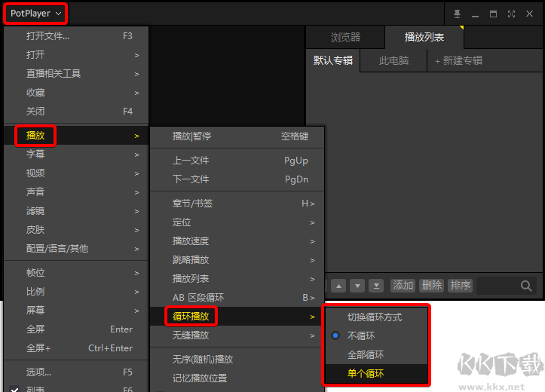Toggle 记忆播放位置 option
This screenshot has height=392, width=545.
[237, 378]
